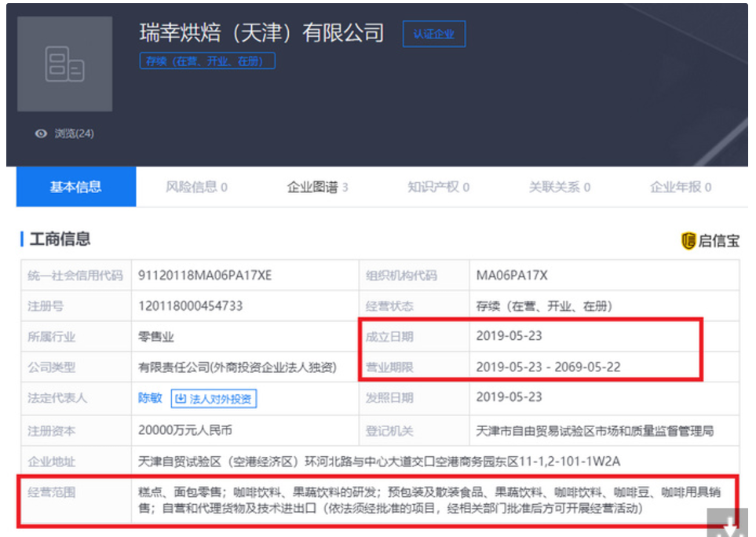Click credit code 91120118MA06PA17XE
The width and height of the screenshot is (756, 537).
(205, 276)
